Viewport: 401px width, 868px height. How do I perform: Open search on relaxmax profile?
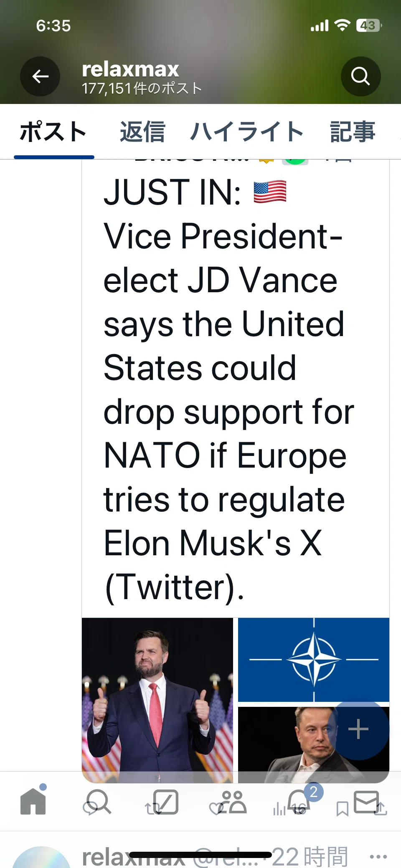click(x=360, y=76)
